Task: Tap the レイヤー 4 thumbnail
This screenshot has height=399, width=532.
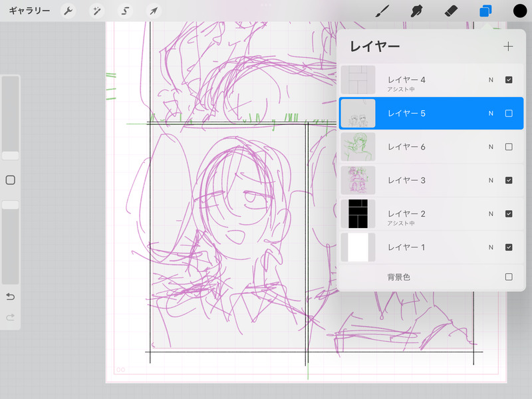Action: coord(358,80)
